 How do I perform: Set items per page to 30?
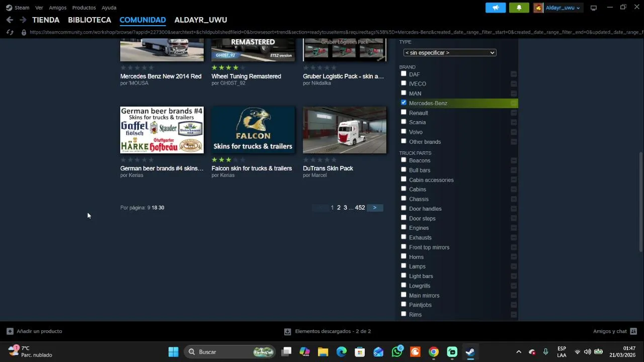(161, 208)
